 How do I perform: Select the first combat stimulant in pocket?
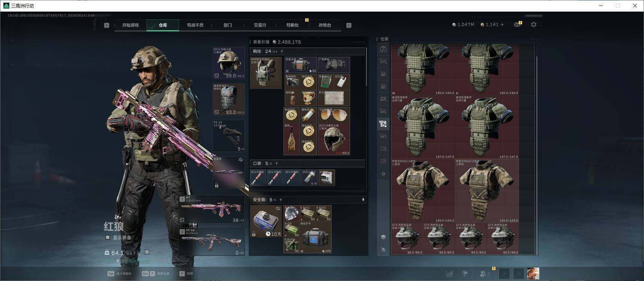[258, 177]
